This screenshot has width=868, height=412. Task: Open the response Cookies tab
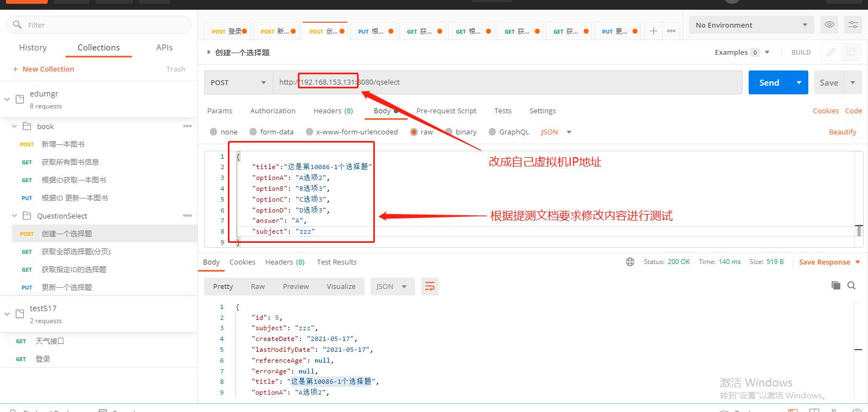242,262
